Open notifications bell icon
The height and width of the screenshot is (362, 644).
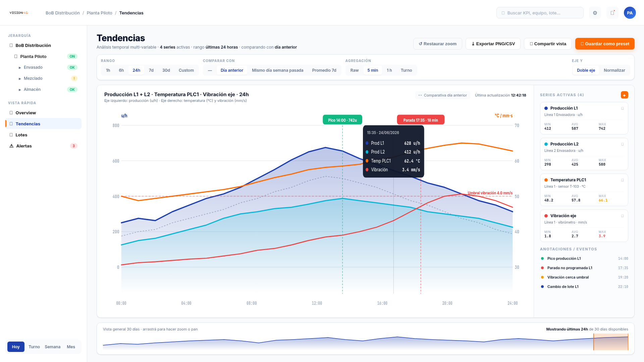[612, 13]
